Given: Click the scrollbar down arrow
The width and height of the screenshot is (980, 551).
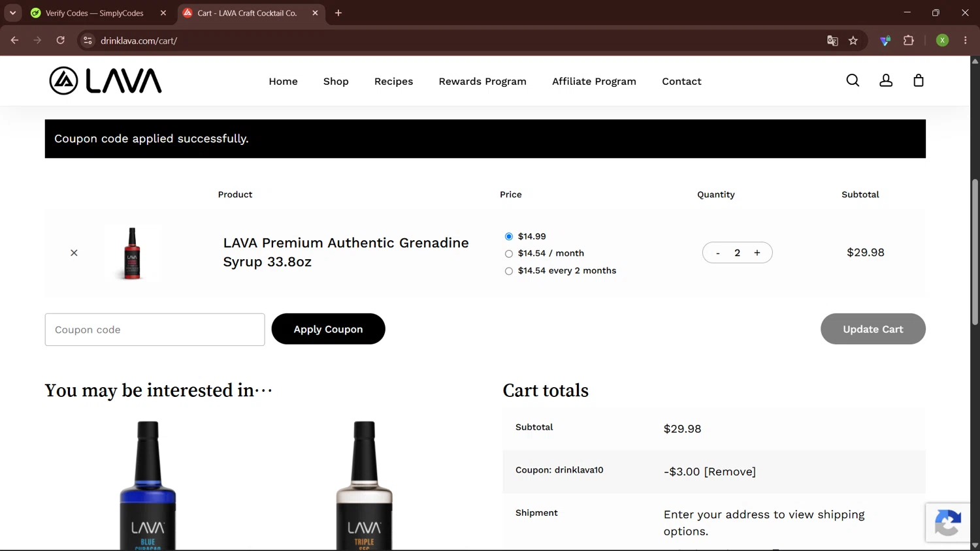Looking at the screenshot, I should click(975, 546).
